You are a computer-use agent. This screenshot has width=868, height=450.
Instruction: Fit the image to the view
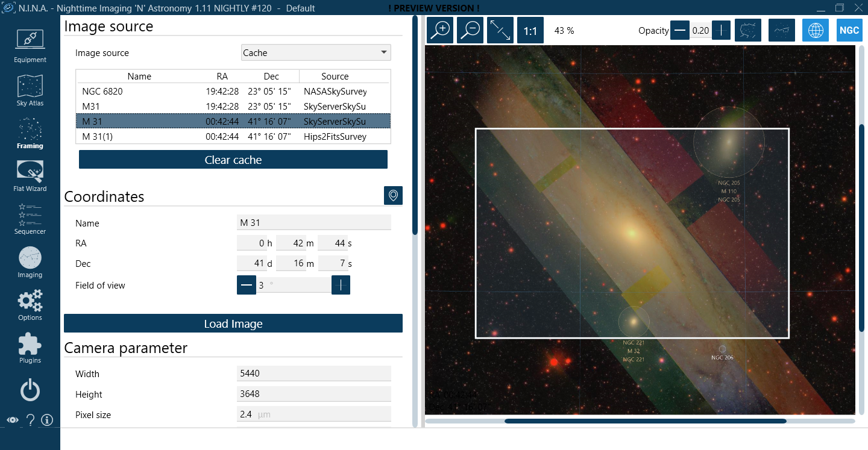coord(500,30)
